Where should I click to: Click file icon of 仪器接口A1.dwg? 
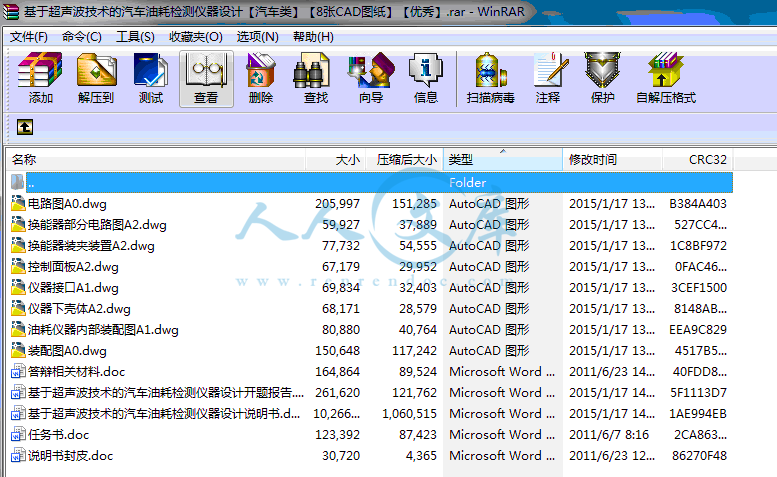point(18,288)
